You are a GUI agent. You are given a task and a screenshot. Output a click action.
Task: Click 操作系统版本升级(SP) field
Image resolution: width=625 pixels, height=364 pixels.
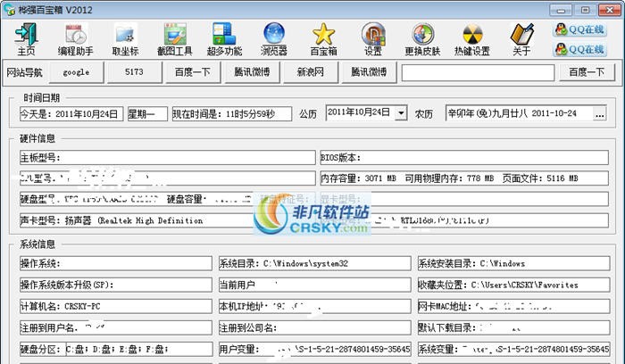click(115, 285)
